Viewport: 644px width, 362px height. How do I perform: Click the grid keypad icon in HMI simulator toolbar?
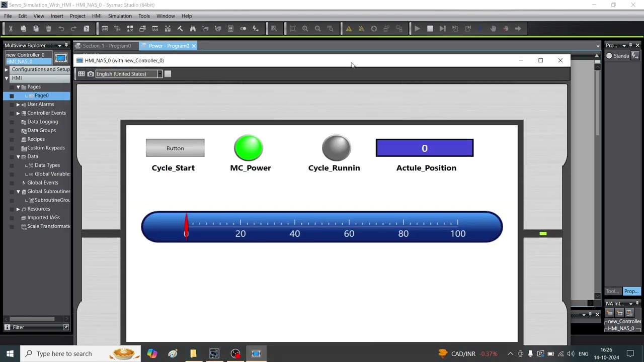click(81, 74)
